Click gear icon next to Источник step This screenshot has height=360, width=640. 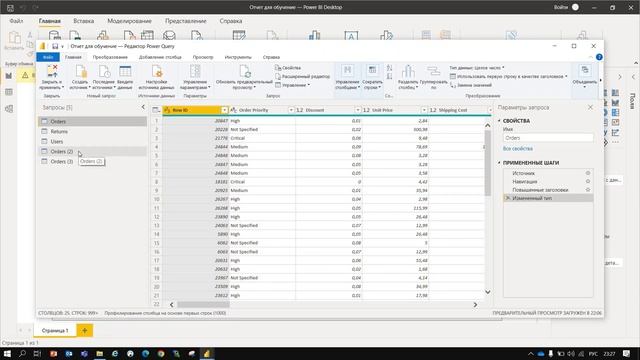click(588, 173)
